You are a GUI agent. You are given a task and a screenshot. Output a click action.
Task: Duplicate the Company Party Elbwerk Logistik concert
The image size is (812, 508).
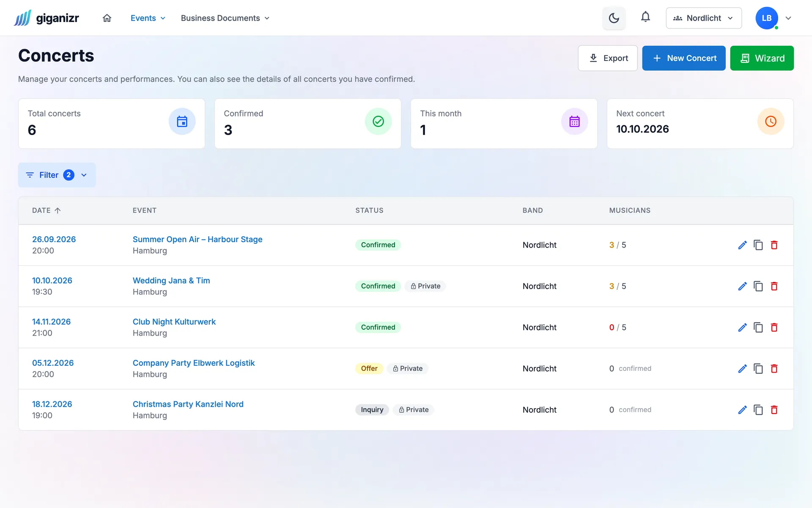(758, 369)
